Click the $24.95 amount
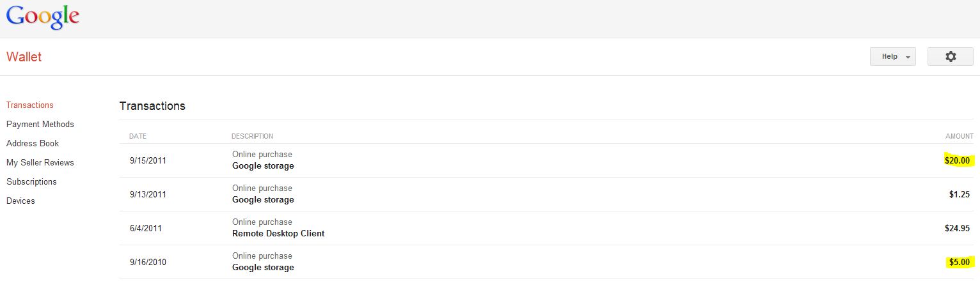This screenshot has width=980, height=283. [x=957, y=228]
